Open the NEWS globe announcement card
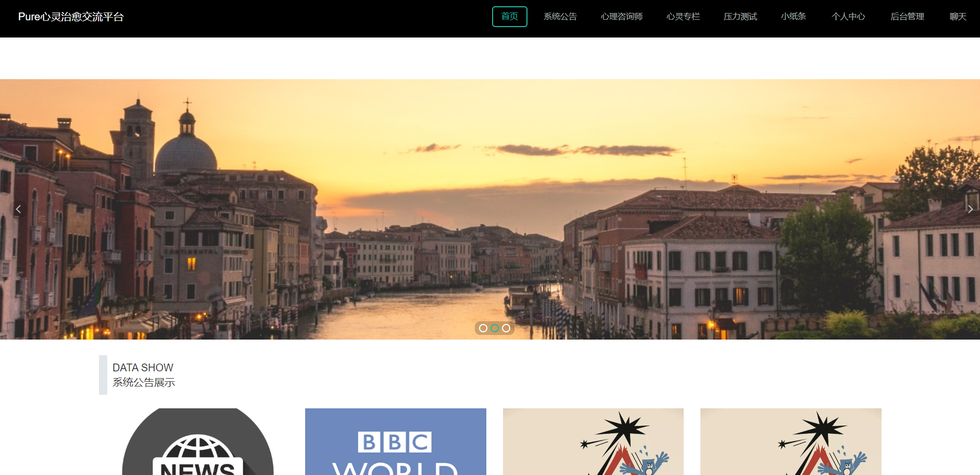The image size is (980, 475). [x=198, y=442]
